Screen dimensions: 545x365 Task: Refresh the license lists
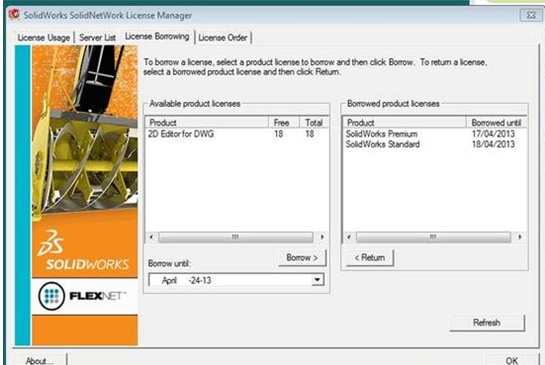(x=487, y=323)
